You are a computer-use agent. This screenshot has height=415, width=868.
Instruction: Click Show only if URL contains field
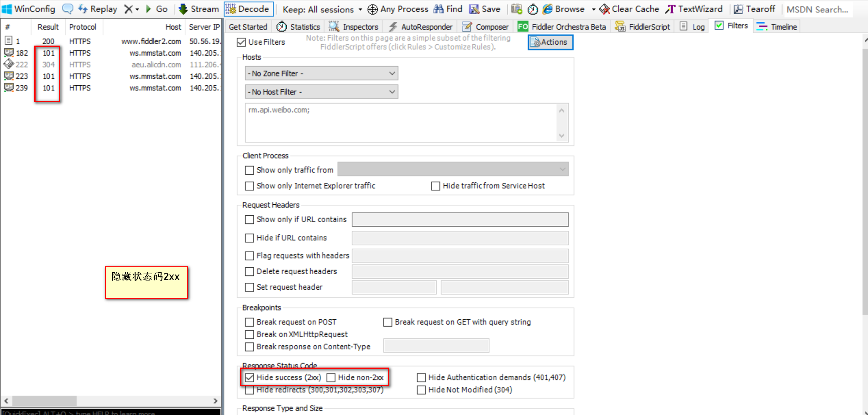click(x=460, y=219)
